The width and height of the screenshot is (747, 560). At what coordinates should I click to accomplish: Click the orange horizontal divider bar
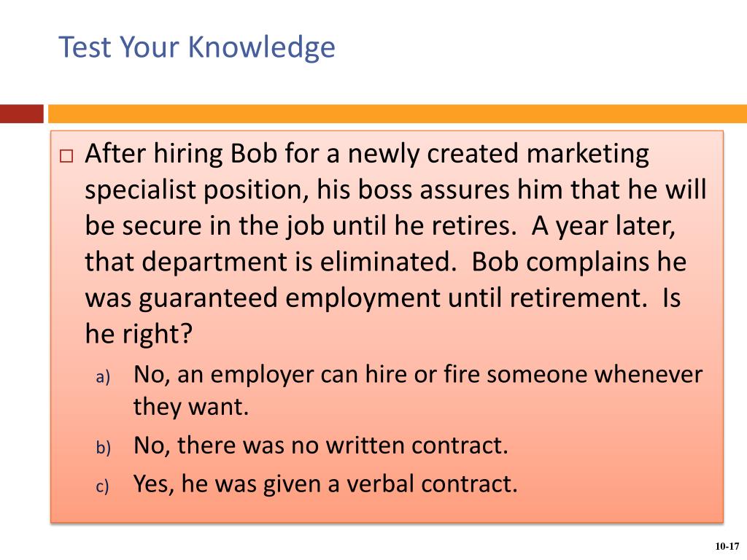tap(398, 114)
